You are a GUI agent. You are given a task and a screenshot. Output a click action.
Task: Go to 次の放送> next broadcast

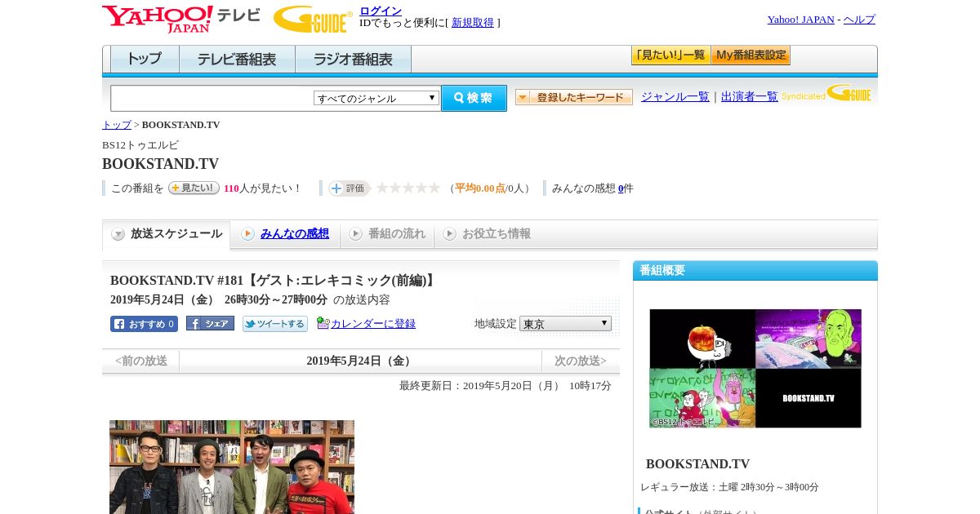[x=581, y=361]
